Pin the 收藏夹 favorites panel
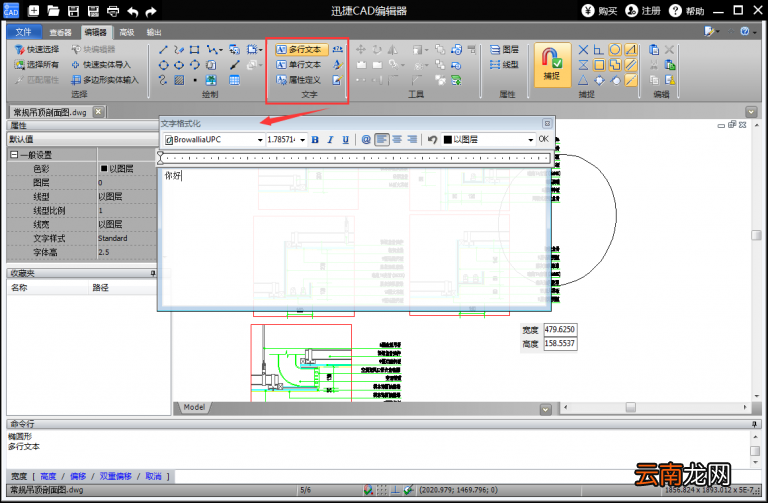Viewport: 768px width, 503px height. point(153,273)
